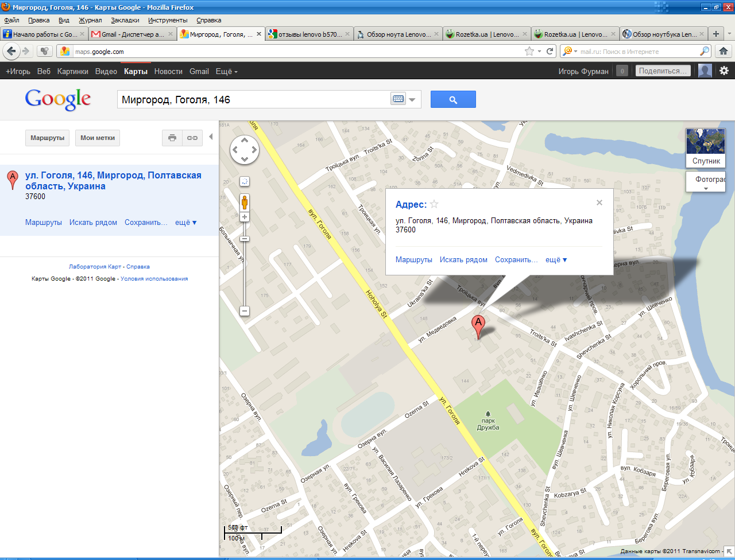Expand ещё menu in left panel
Image resolution: width=735 pixels, height=560 pixels.
tap(186, 222)
